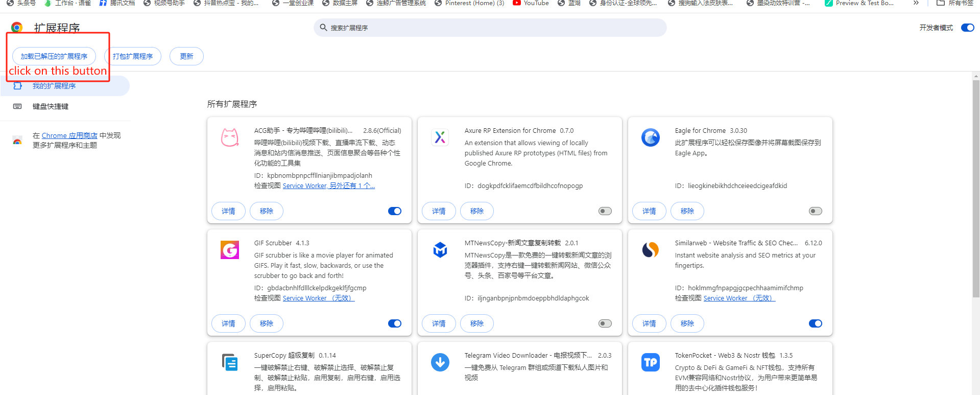Click the GIF Scrubber icon
Screen dimensions: 980x395
(x=230, y=250)
